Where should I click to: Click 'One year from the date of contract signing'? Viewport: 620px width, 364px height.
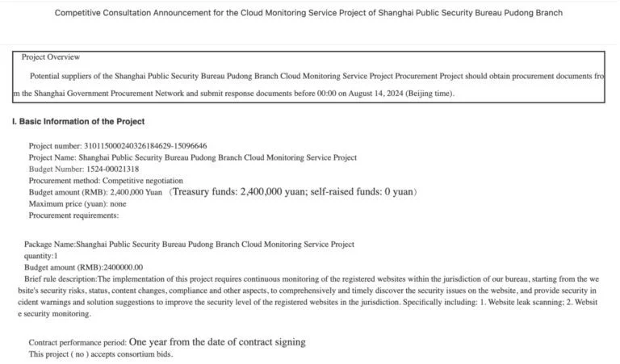216,342
